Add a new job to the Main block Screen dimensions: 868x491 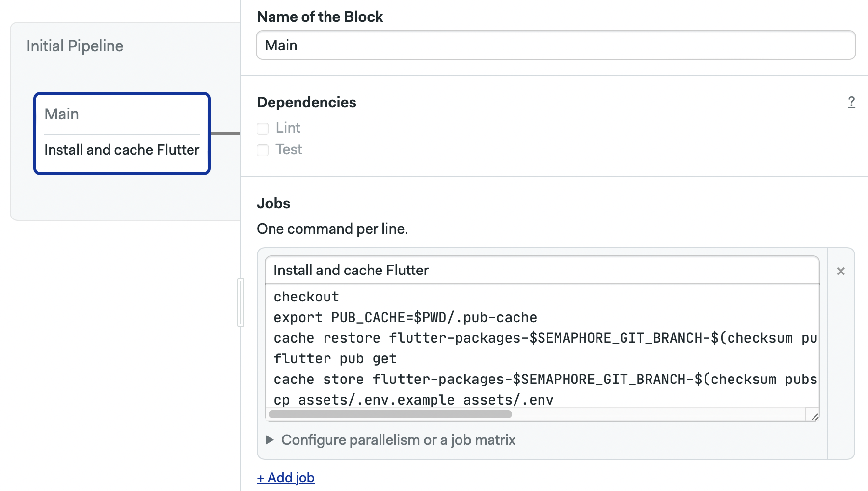click(x=285, y=477)
